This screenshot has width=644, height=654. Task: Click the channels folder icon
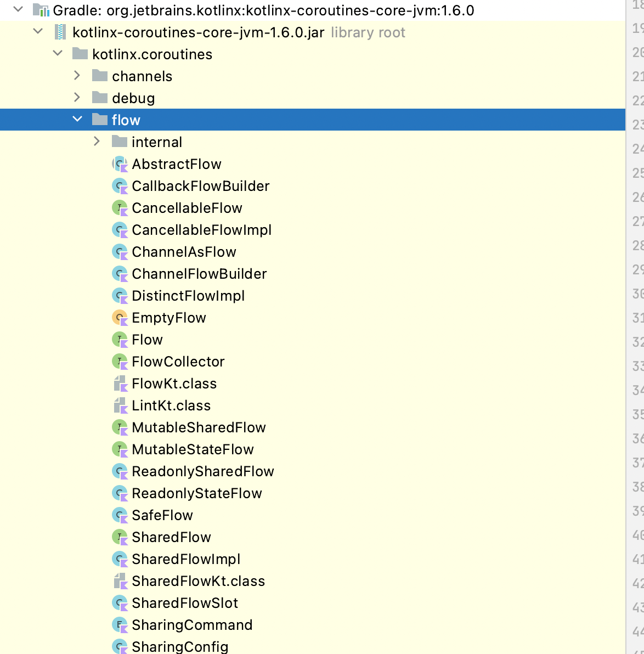(100, 76)
